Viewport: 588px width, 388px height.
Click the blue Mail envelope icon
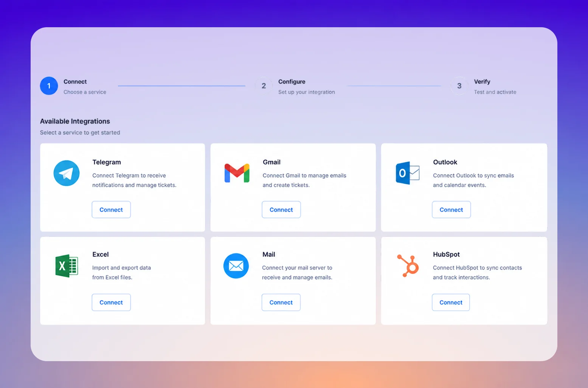click(x=236, y=266)
